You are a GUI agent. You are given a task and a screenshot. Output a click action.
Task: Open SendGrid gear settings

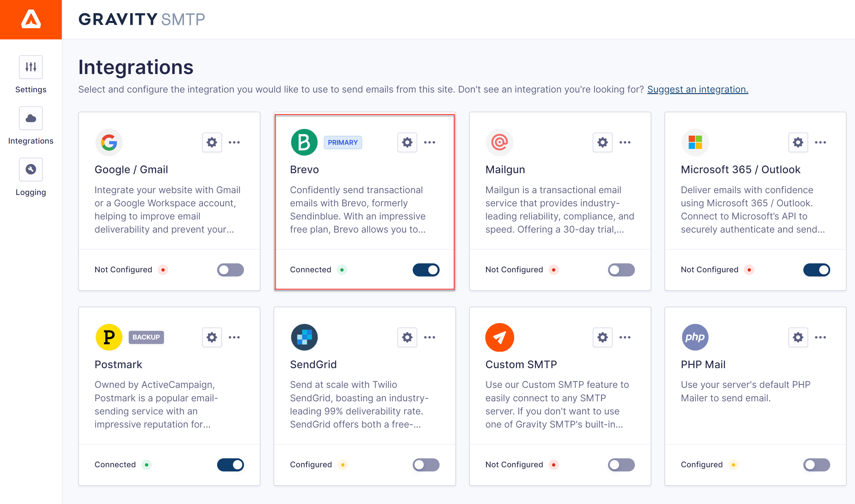tap(407, 337)
